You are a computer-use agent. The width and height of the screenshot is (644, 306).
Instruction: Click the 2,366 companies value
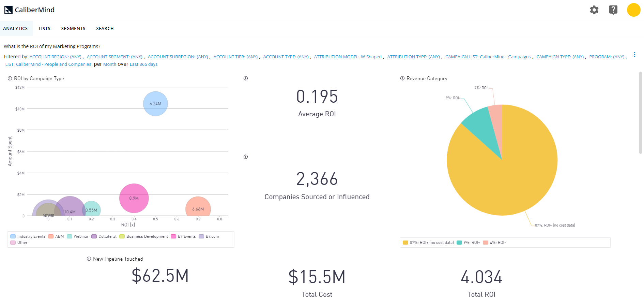click(317, 179)
